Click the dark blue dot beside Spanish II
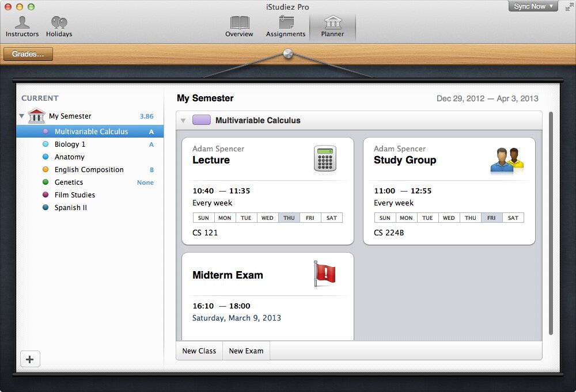The height and width of the screenshot is (392, 576). point(46,207)
